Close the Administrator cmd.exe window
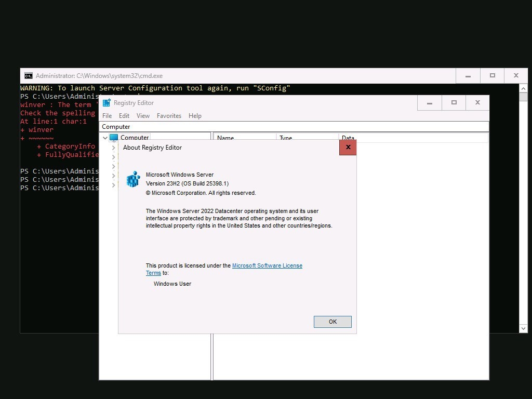Viewport: 532px width, 399px height. (x=516, y=76)
